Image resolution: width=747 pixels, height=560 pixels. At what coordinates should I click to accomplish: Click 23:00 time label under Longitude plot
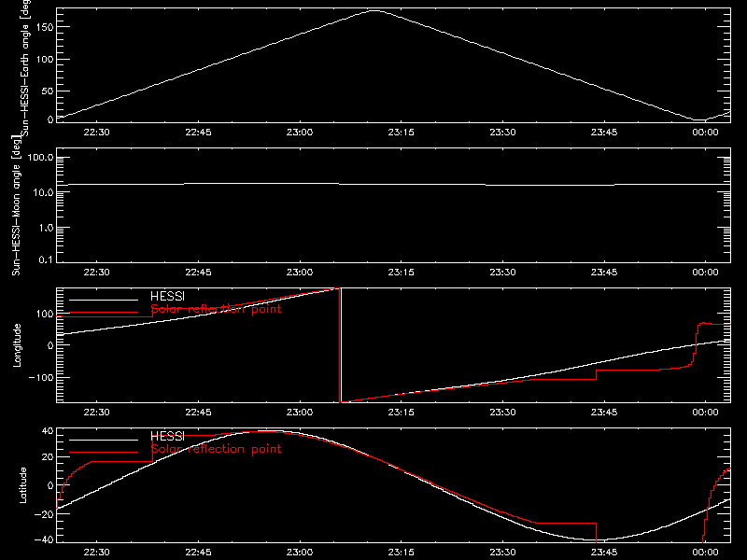click(300, 413)
